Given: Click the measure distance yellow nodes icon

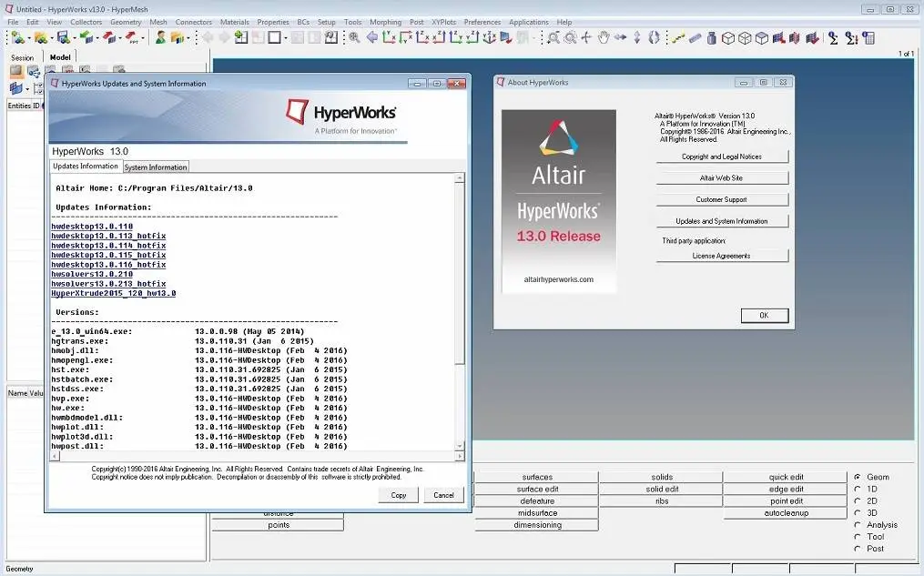Looking at the screenshot, I should coord(677,37).
